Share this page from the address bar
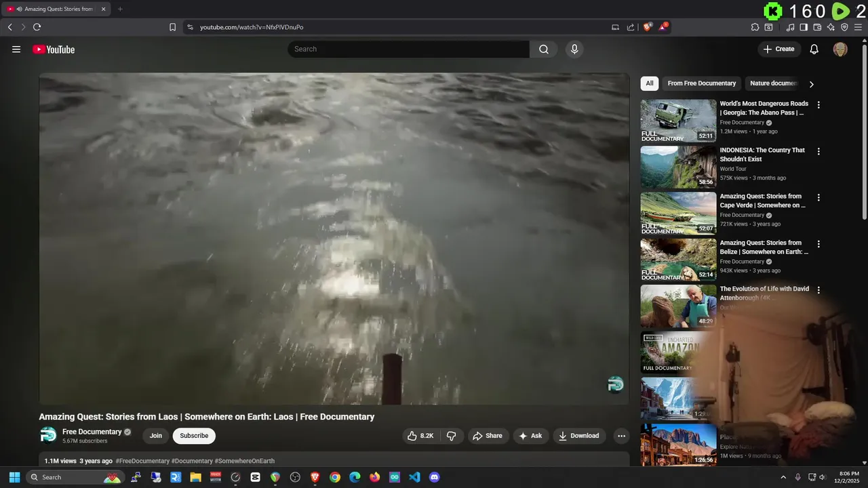Viewport: 868px width, 488px height. click(x=631, y=27)
